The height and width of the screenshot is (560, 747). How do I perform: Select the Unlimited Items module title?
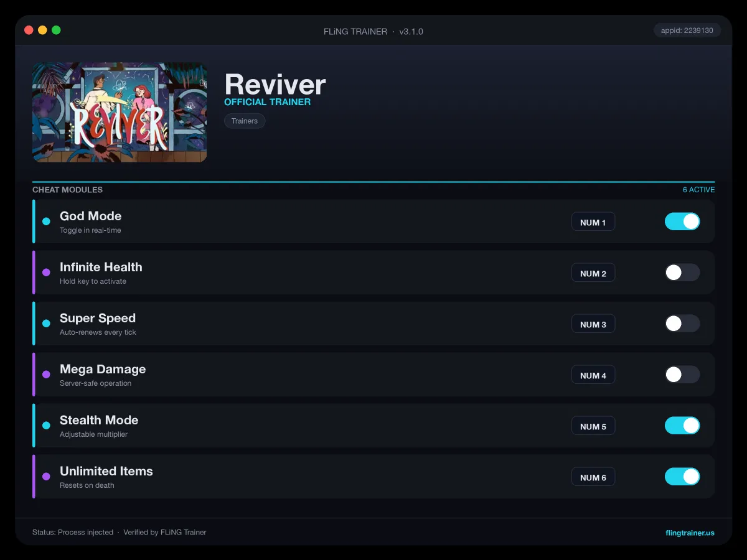[106, 471]
